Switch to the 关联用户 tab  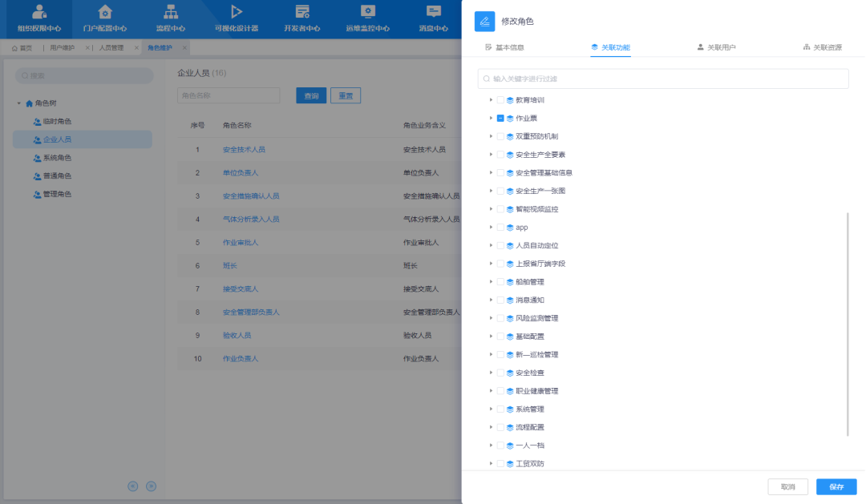click(x=715, y=47)
